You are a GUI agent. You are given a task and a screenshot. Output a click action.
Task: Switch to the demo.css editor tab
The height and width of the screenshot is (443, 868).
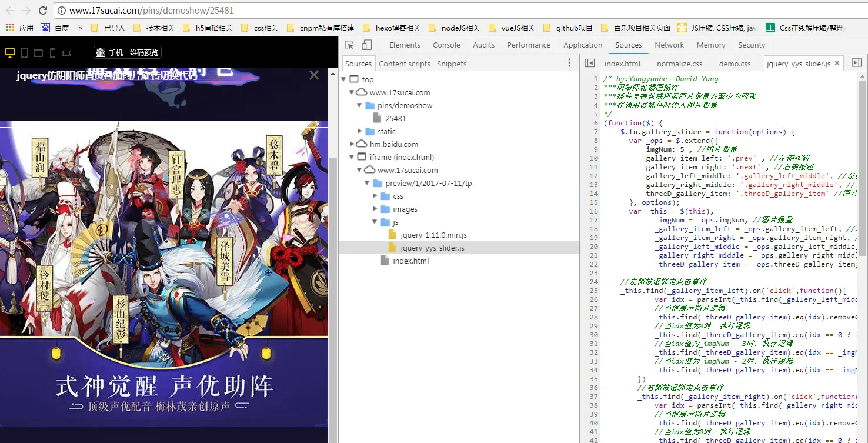click(735, 64)
